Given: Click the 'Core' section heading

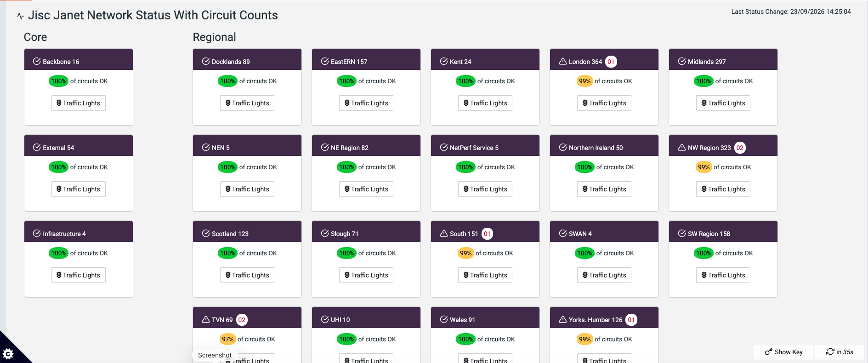Looking at the screenshot, I should [x=35, y=37].
